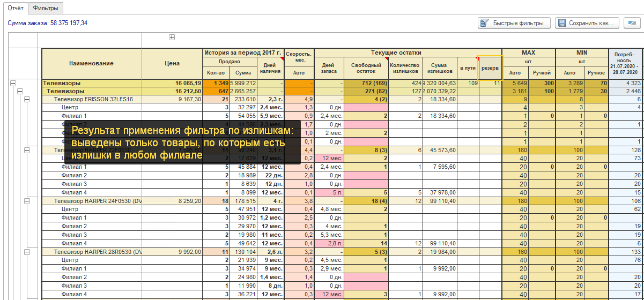Image resolution: width=644 pixels, height=300 pixels.
Task: Click the Сумма излишков column header
Action: (x=440, y=68)
